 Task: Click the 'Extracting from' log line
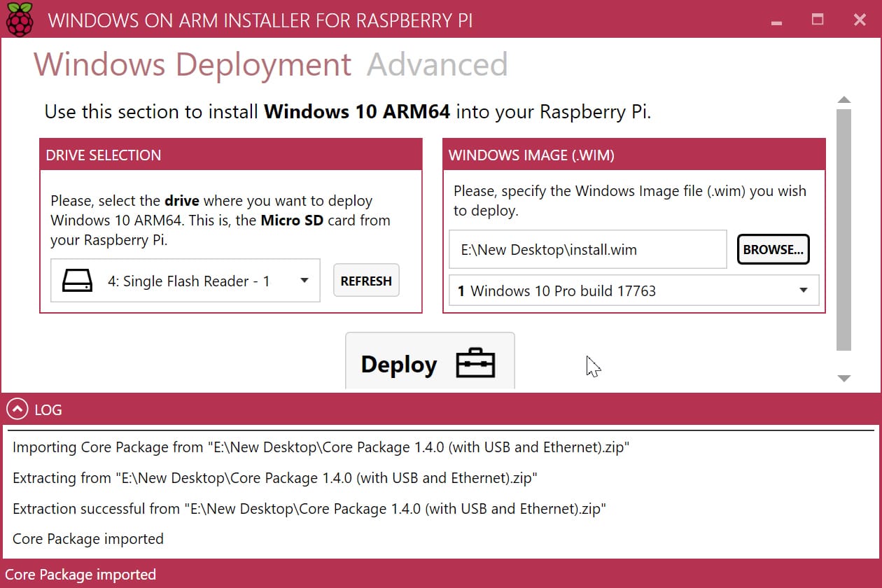[x=274, y=477]
